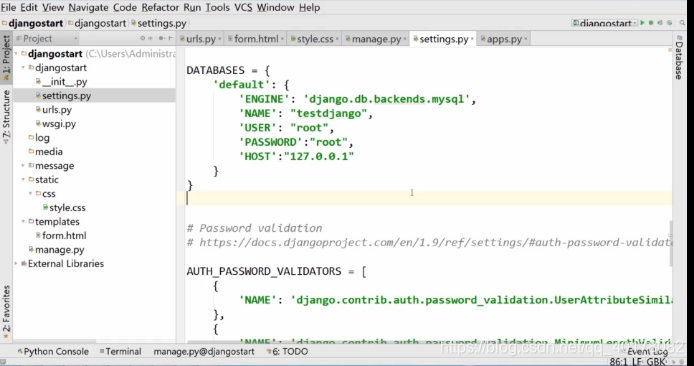Click scroll from source icon in Project panel
The width and height of the screenshot is (694, 366).
click(x=143, y=39)
